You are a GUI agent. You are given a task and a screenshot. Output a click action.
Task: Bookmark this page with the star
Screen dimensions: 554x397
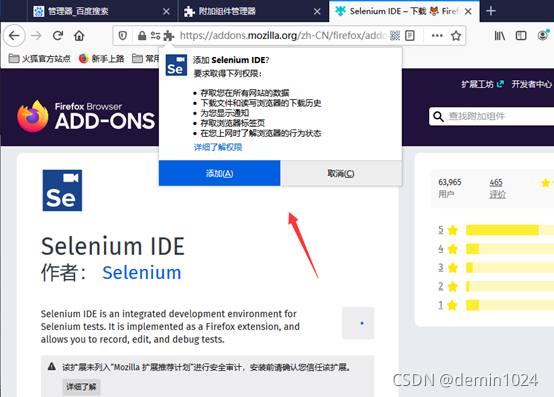tap(456, 36)
